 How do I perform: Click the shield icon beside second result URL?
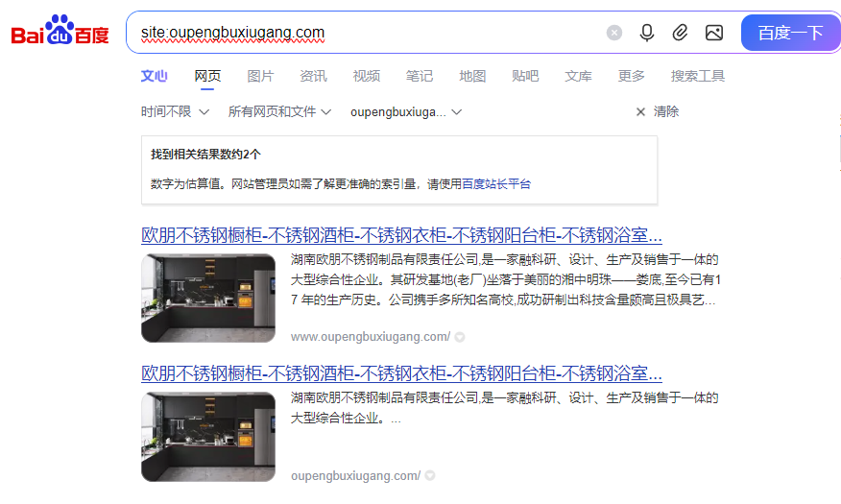(430, 475)
